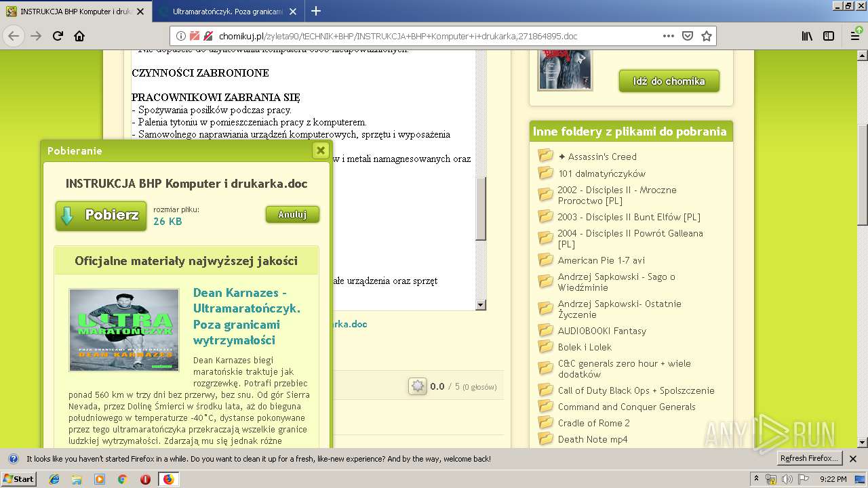Open the Bolek i Lolek folder
Image resolution: width=868 pixels, height=488 pixels.
[x=585, y=347]
